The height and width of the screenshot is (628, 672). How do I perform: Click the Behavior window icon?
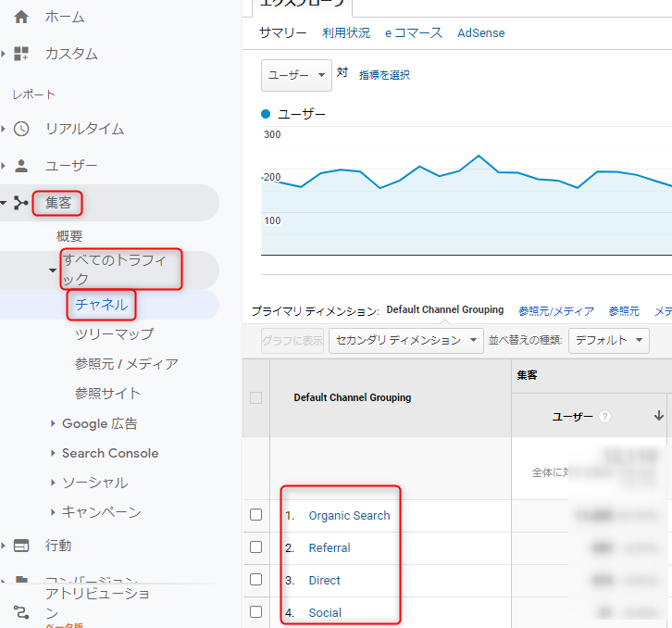pos(21,546)
